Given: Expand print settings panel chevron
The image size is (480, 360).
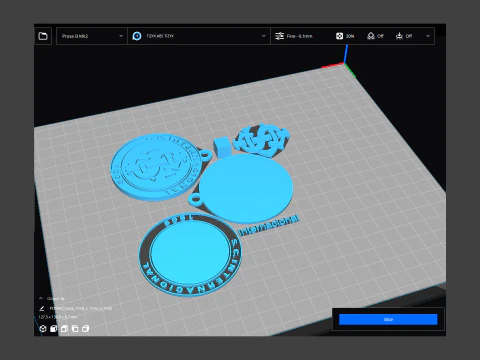Looking at the screenshot, I should point(428,36).
